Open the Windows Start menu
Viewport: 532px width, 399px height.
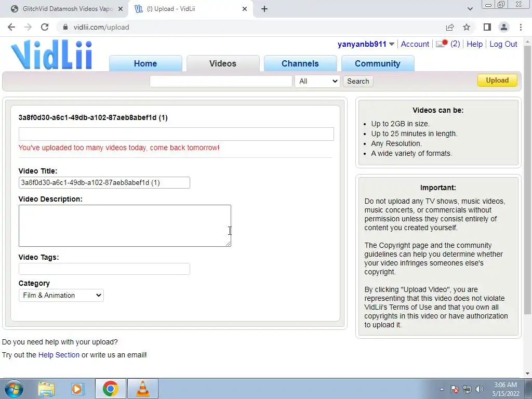14,389
